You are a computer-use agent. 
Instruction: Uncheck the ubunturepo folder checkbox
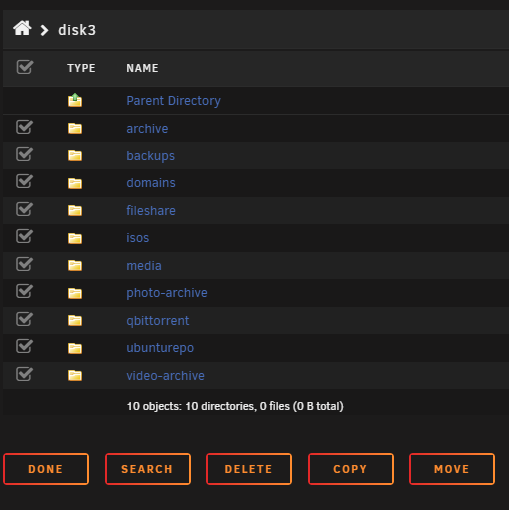pyautogui.click(x=24, y=347)
